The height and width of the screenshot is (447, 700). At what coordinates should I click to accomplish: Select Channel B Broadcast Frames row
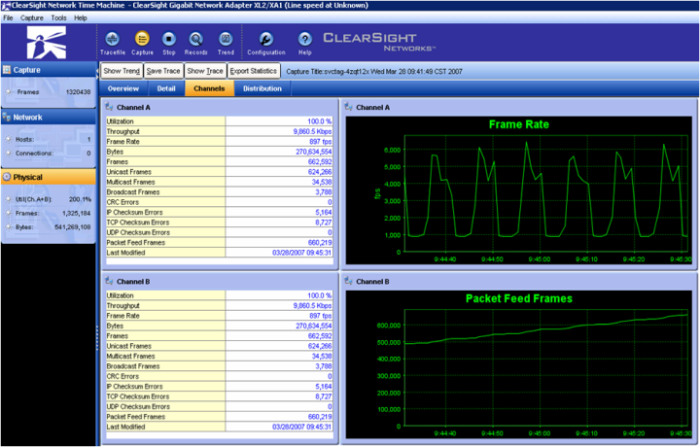tap(219, 366)
